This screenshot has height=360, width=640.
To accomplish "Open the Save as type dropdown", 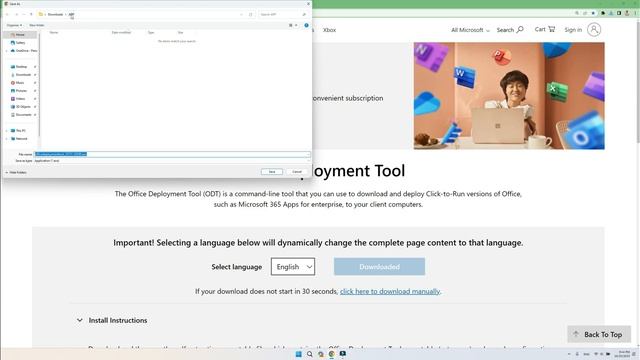I will tap(172, 161).
